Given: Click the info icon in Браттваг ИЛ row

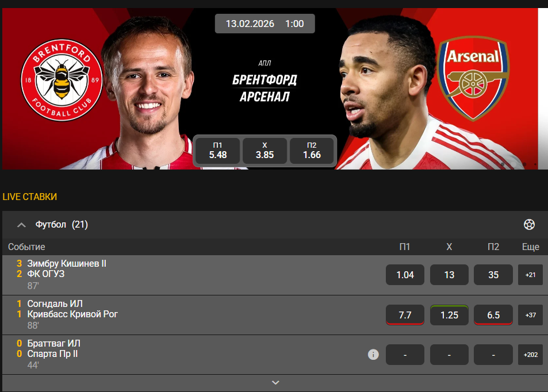Looking at the screenshot, I should point(373,355).
